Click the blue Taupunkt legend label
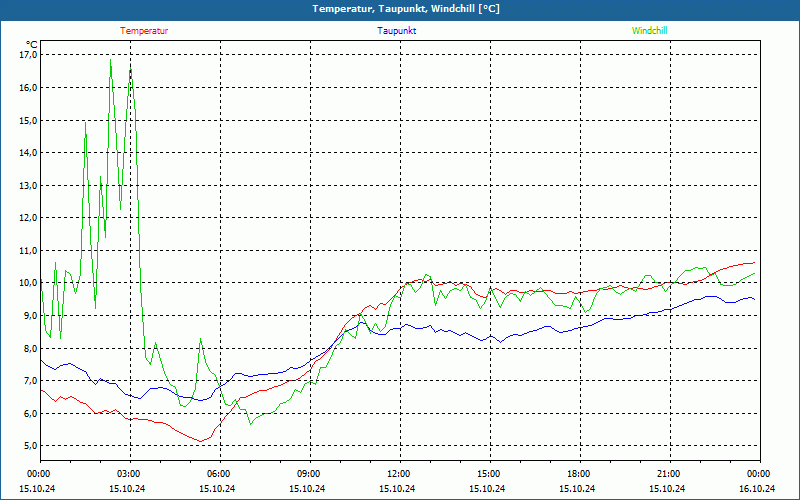The height and width of the screenshot is (500, 800). pos(396,31)
